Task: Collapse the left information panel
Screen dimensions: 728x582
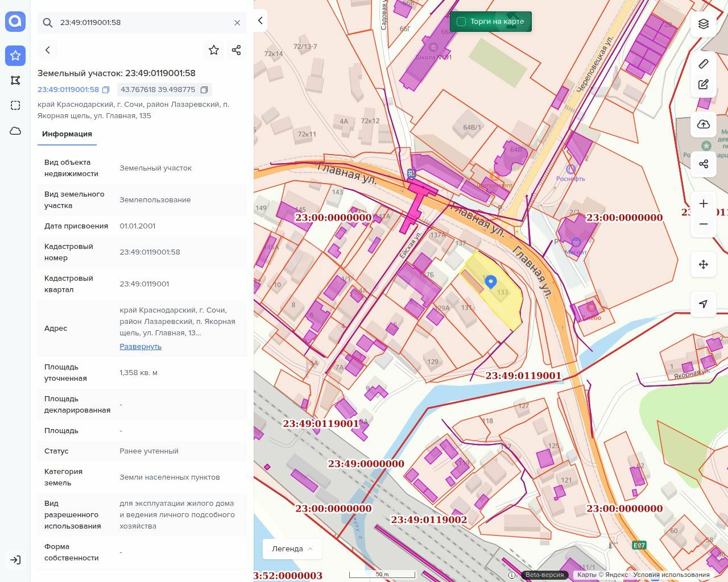Action: (x=260, y=21)
